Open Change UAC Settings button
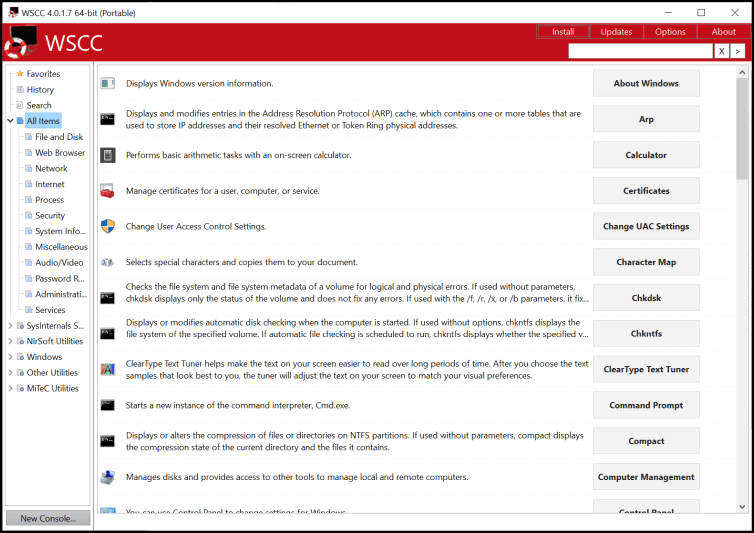The image size is (754, 533). click(646, 226)
